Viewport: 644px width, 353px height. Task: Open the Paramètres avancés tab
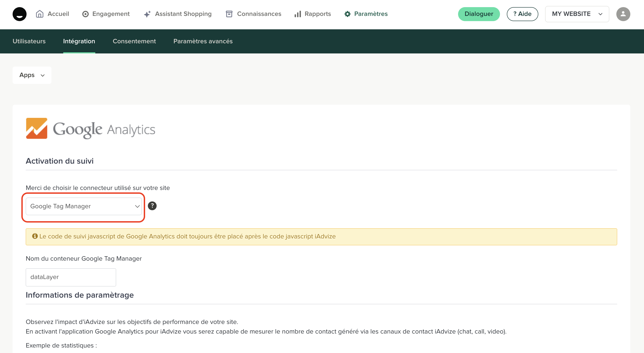pyautogui.click(x=203, y=41)
